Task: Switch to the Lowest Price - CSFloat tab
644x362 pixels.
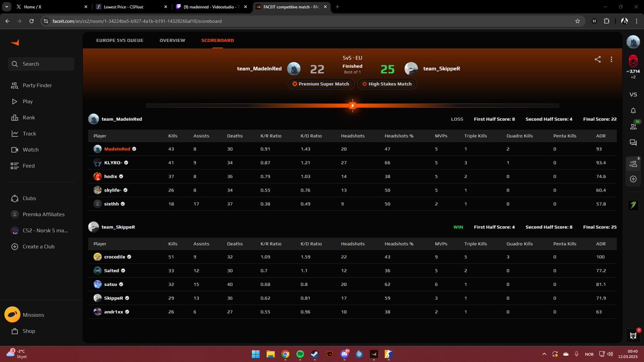Action: [131, 7]
